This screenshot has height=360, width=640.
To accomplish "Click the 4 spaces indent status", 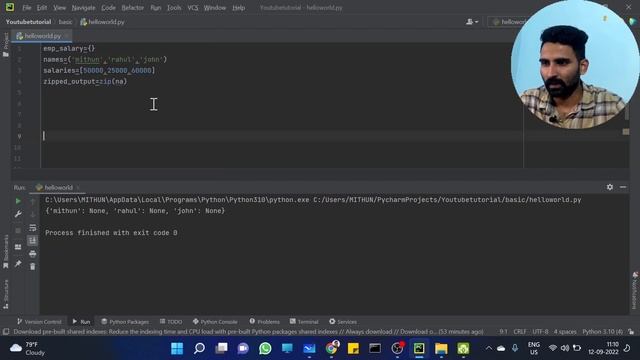I will tap(565, 332).
